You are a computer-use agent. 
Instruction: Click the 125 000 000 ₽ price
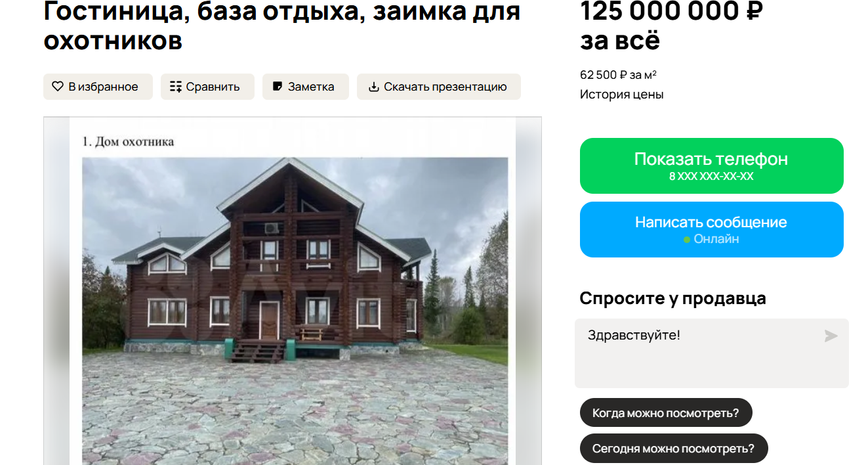pos(671,12)
